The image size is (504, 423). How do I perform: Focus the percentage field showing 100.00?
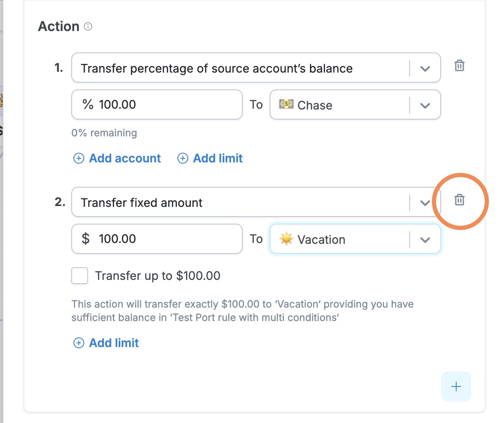coord(157,104)
